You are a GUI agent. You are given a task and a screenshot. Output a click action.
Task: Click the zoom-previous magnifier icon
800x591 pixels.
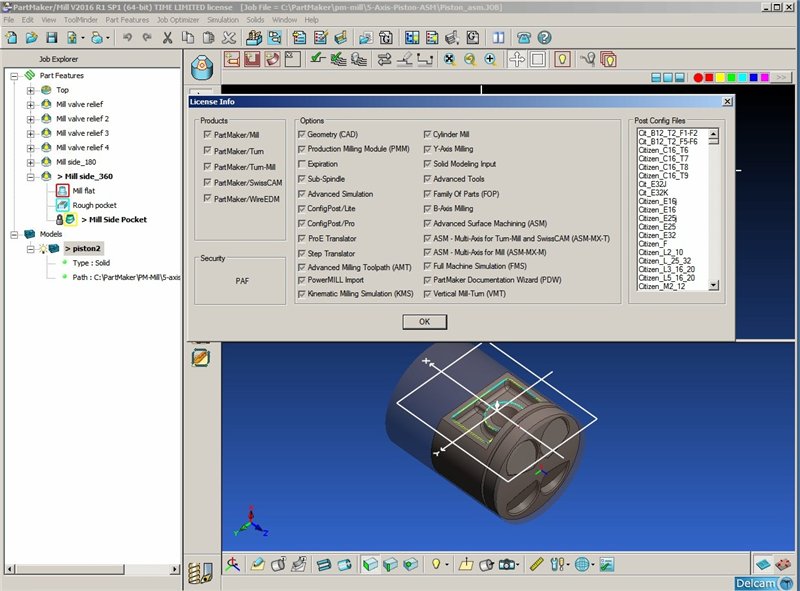[470, 60]
